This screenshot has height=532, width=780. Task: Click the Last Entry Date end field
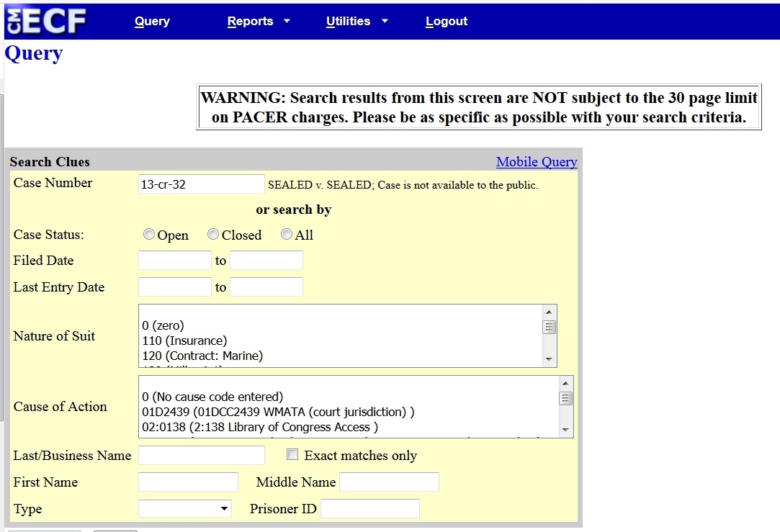(x=266, y=287)
